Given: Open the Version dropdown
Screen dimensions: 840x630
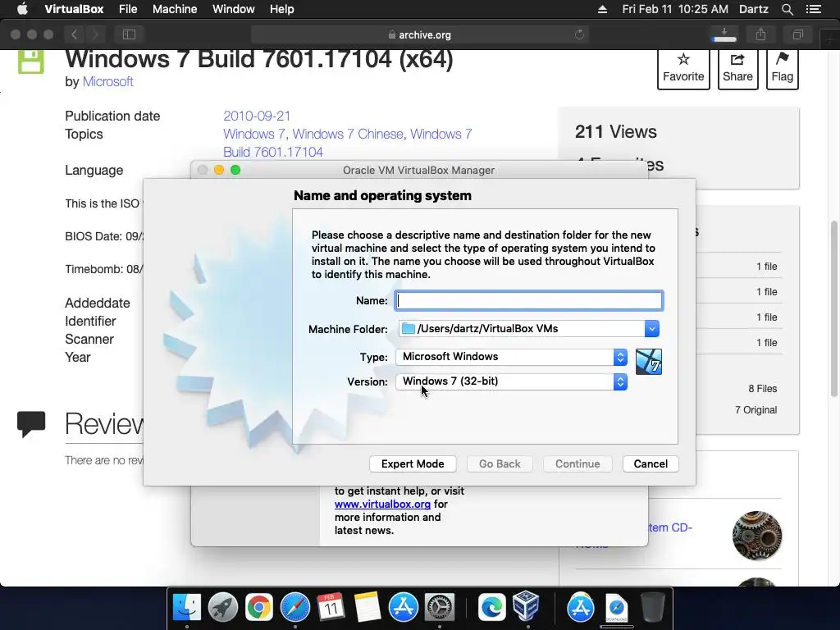Looking at the screenshot, I should click(512, 381).
